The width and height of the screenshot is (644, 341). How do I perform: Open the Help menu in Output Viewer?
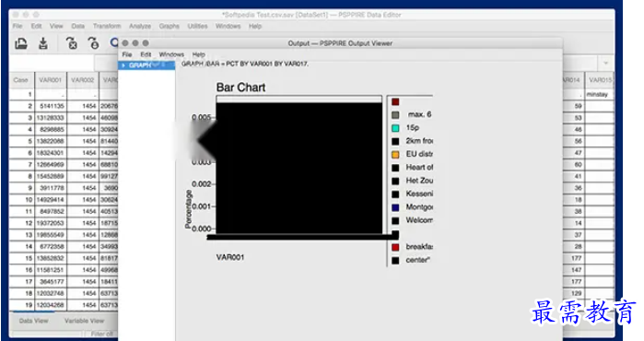point(199,54)
